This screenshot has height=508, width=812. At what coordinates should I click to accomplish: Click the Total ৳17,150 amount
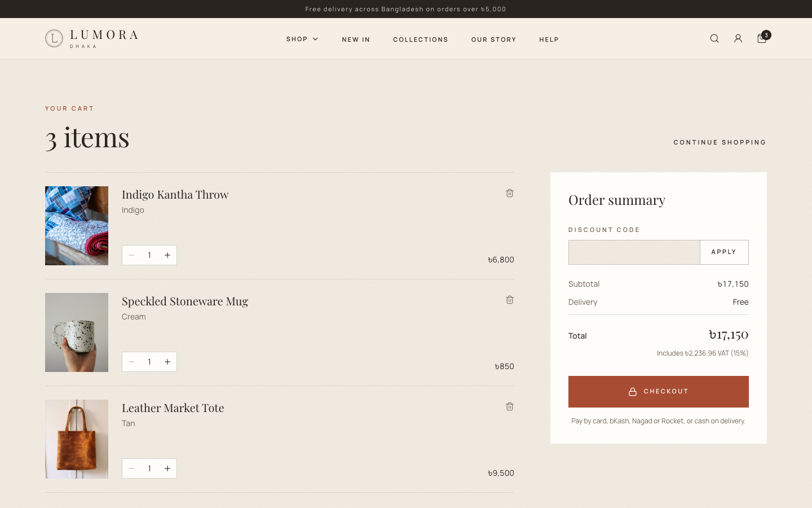click(729, 335)
